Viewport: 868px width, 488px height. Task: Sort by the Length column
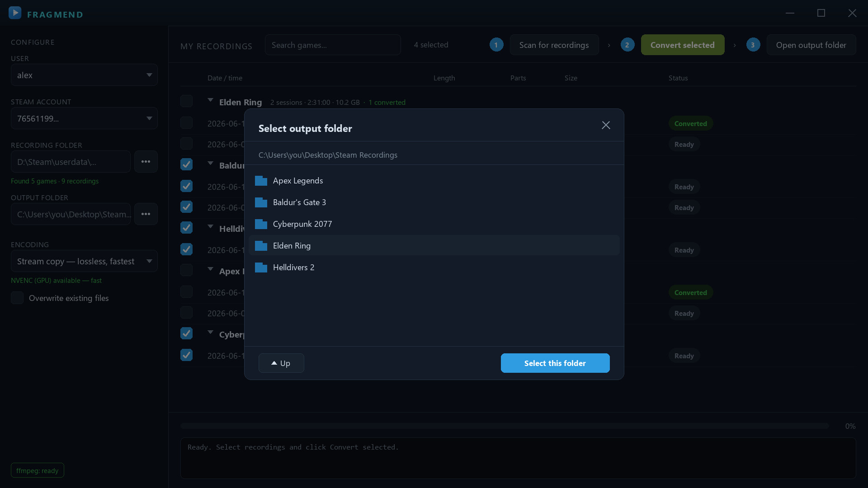(x=444, y=78)
